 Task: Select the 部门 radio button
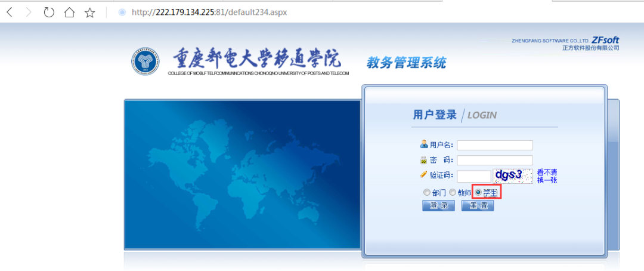[x=426, y=192]
